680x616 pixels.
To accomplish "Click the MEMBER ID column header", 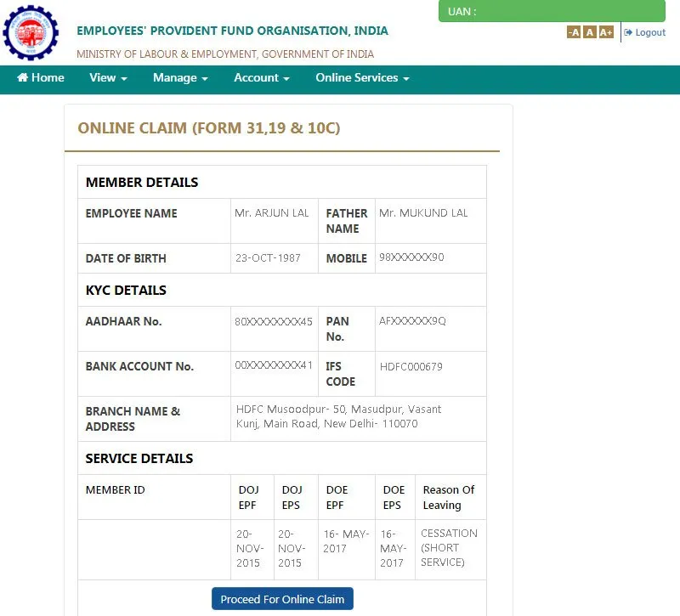I will (116, 490).
